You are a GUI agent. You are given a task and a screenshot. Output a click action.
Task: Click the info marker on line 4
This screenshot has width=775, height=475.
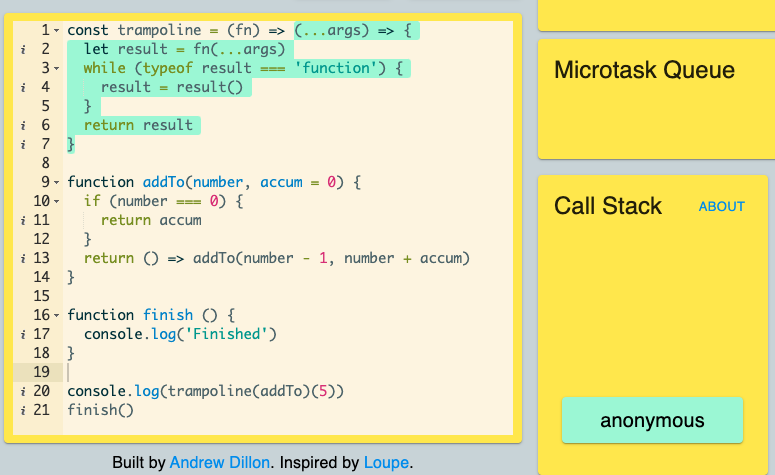pyautogui.click(x=23, y=87)
